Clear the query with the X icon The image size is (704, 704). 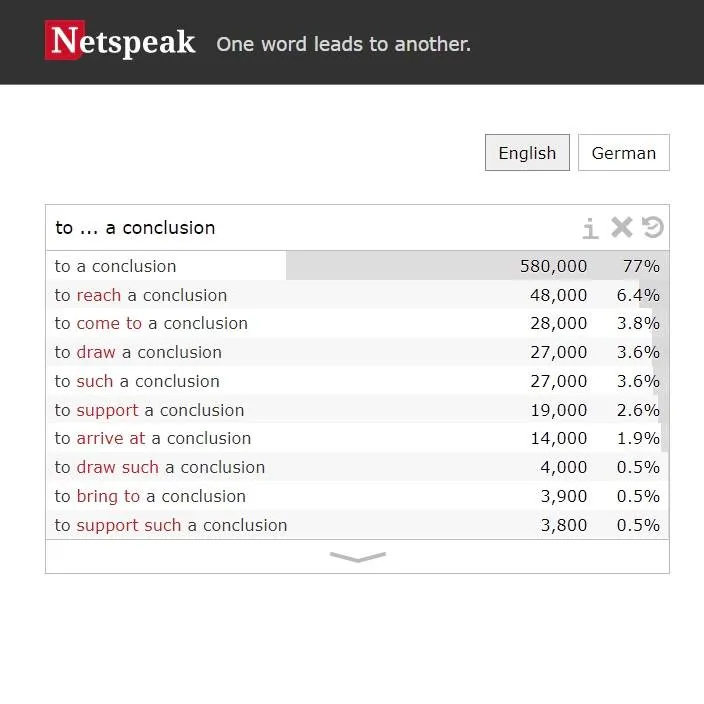pyautogui.click(x=622, y=227)
